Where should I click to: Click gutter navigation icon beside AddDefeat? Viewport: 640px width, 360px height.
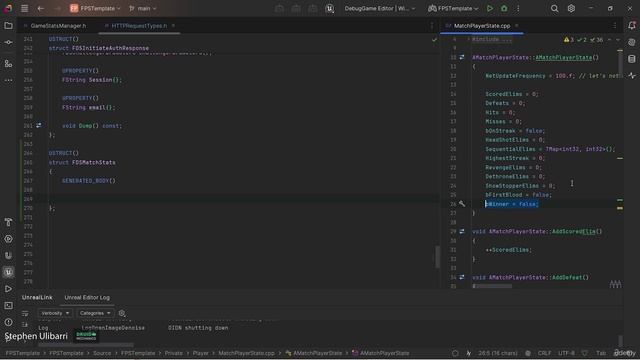coord(462,277)
